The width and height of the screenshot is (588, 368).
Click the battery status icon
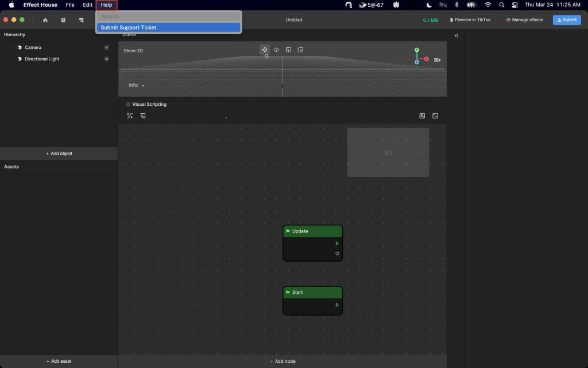click(471, 5)
